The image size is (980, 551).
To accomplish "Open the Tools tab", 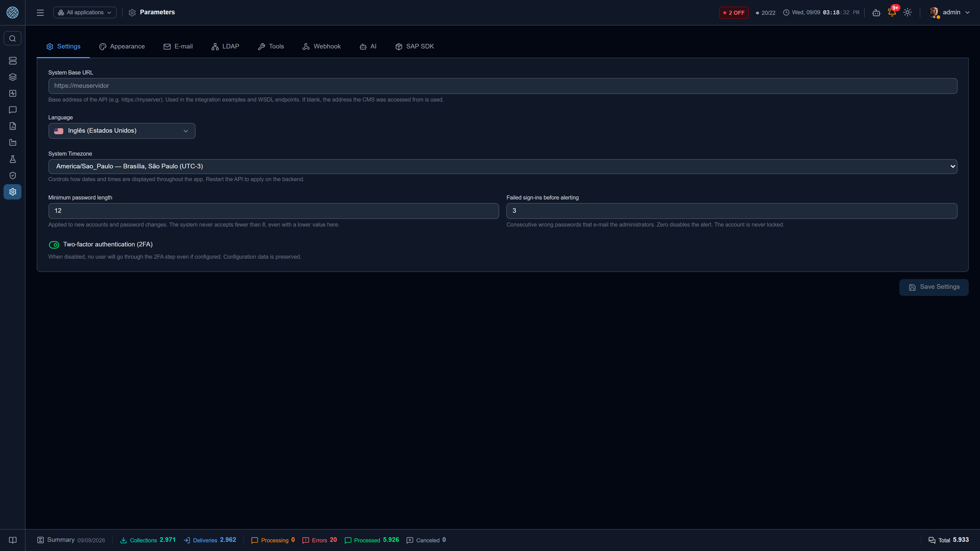I will (x=271, y=46).
